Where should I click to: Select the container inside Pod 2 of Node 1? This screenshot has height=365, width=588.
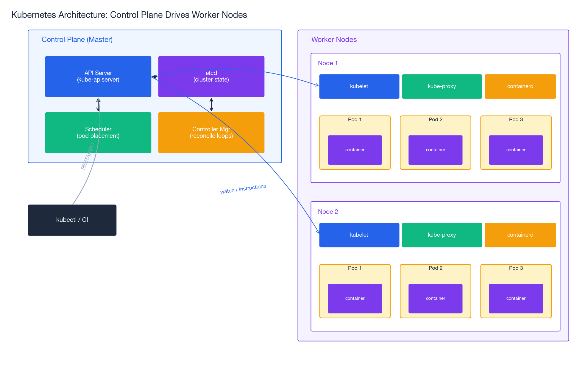[435, 150]
